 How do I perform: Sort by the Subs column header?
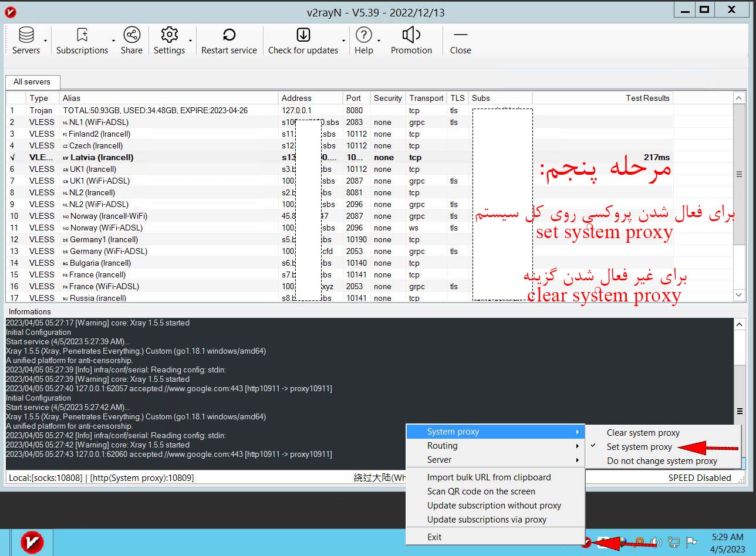coord(500,98)
